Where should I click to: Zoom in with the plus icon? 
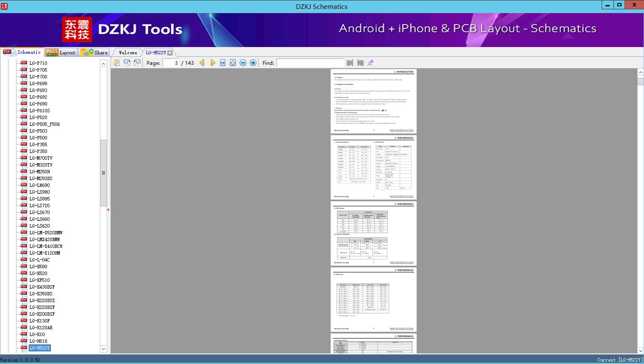coord(253,63)
